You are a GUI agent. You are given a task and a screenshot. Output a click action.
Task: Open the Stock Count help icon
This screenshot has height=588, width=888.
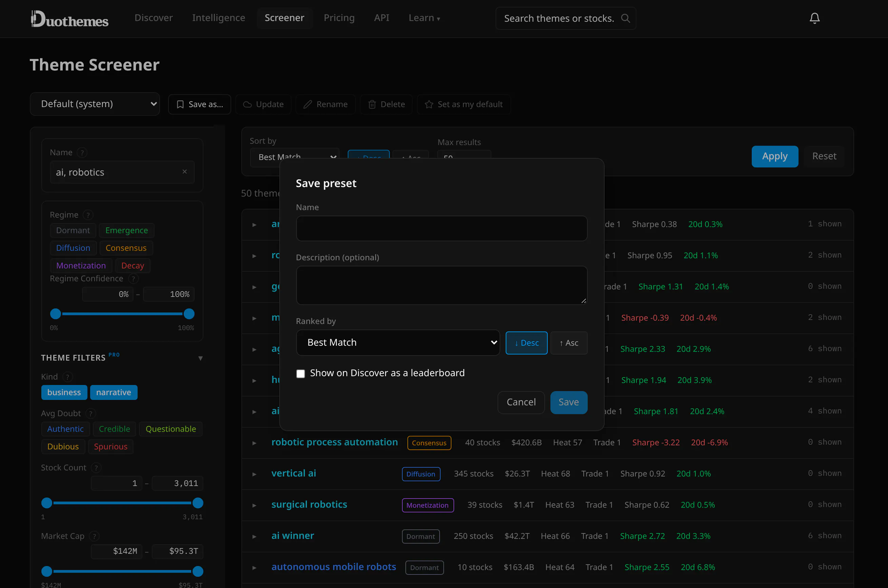tap(96, 468)
